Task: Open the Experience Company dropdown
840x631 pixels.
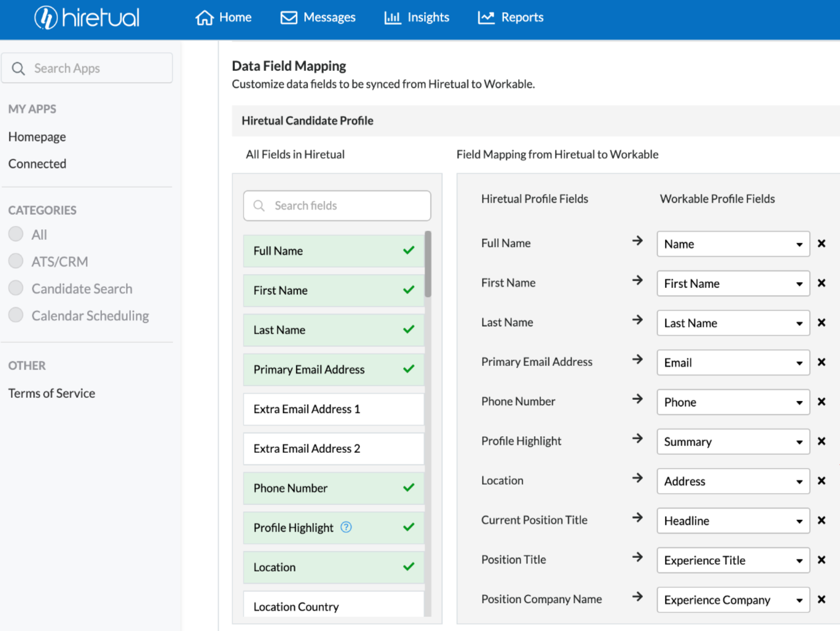Action: 733,600
